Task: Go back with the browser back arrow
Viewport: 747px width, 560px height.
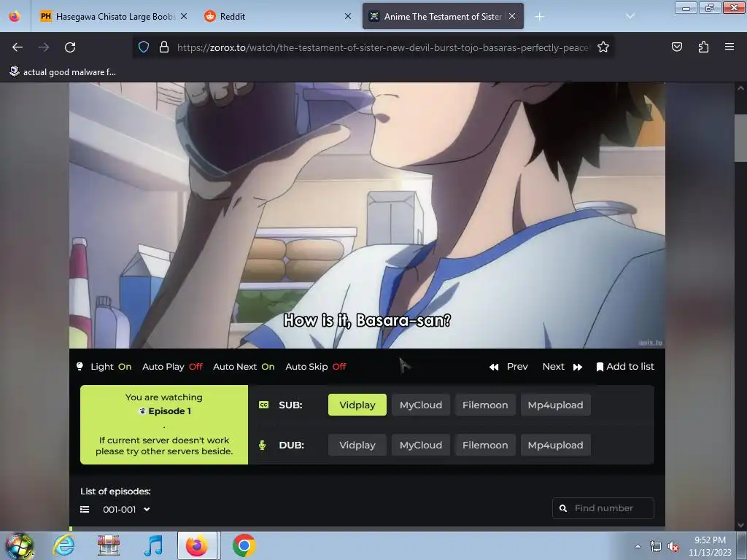Action: pyautogui.click(x=18, y=47)
